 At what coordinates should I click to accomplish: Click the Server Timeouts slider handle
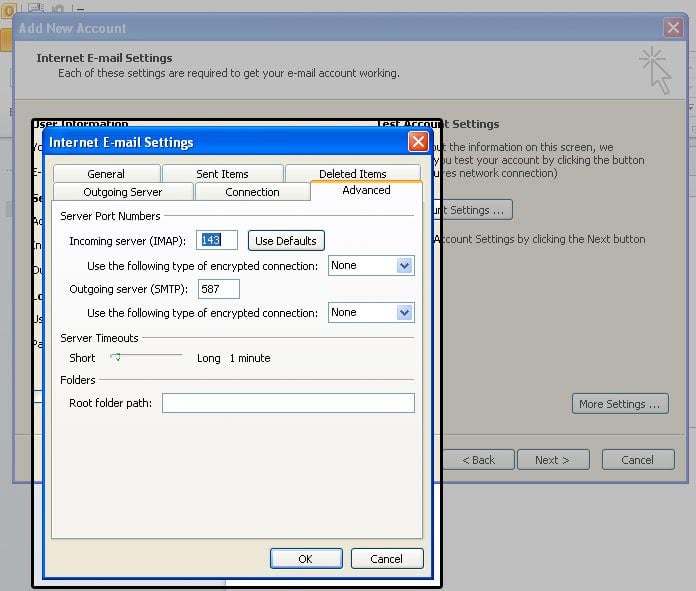[116, 357]
